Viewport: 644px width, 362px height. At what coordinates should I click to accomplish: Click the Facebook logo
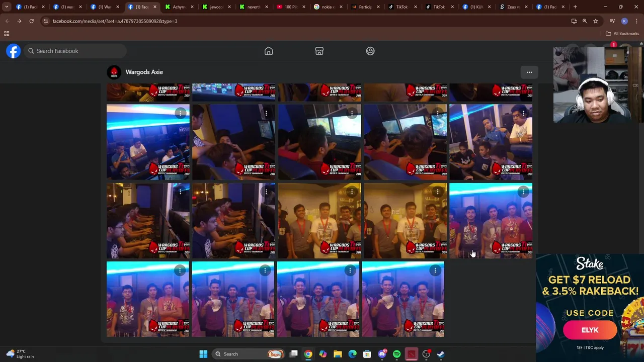tap(14, 51)
